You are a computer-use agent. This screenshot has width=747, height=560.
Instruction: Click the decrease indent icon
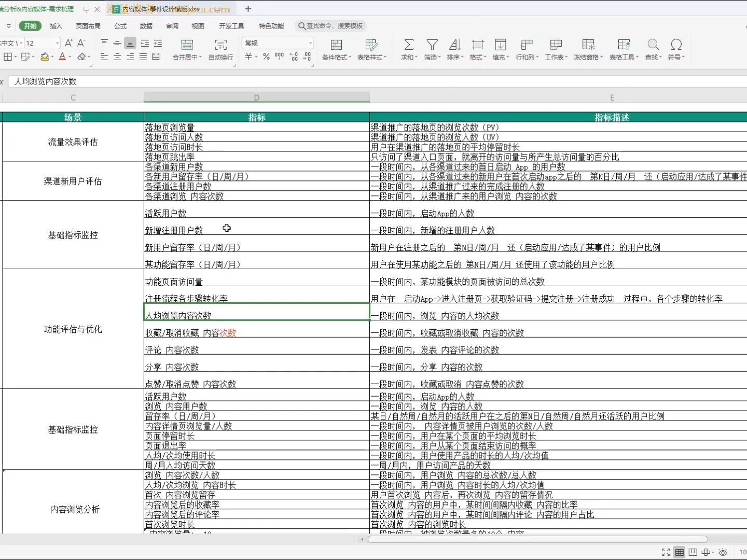click(x=145, y=43)
